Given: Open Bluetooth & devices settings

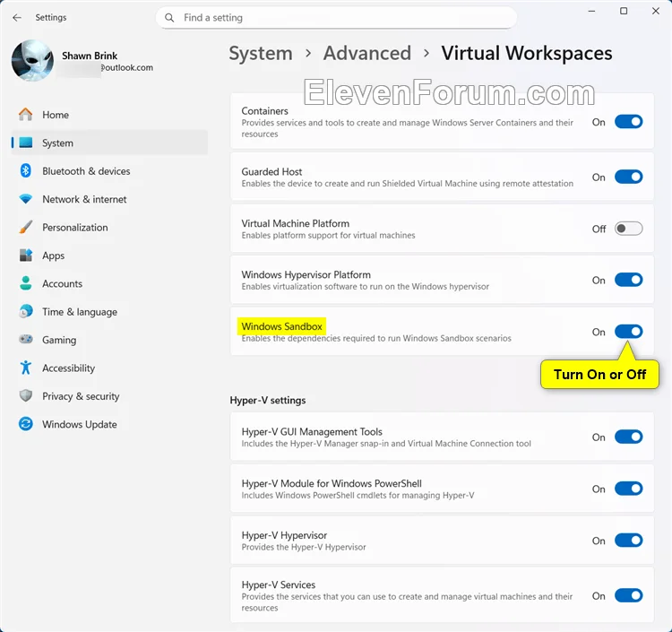Looking at the screenshot, I should pyautogui.click(x=109, y=170).
